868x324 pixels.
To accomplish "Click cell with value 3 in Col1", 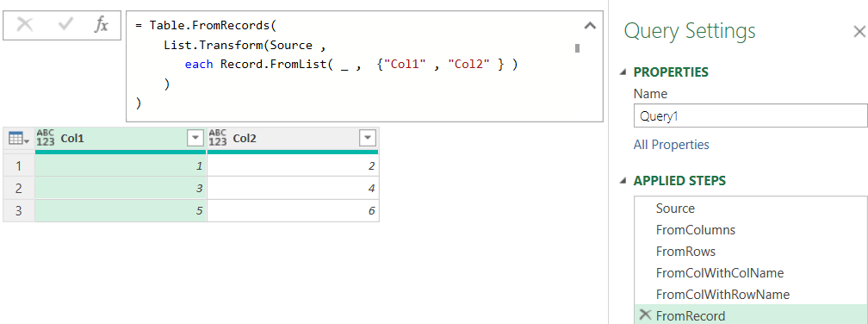I will point(121,189).
